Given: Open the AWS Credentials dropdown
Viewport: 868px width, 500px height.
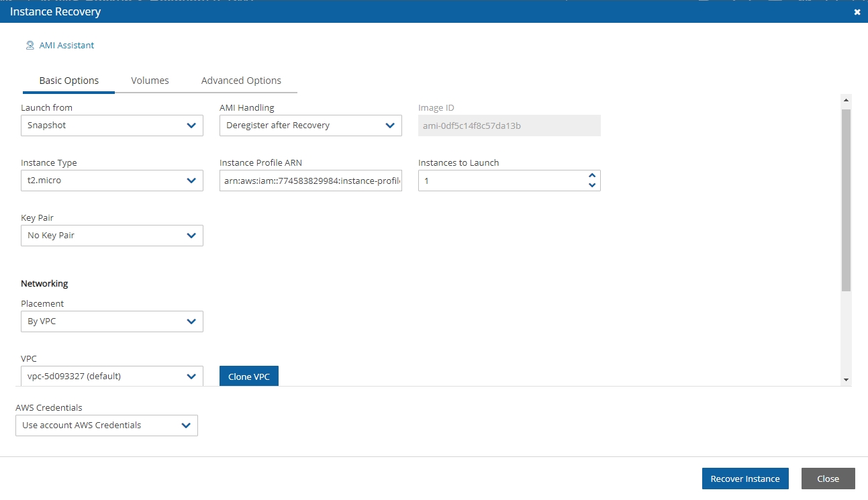Looking at the screenshot, I should click(x=106, y=426).
